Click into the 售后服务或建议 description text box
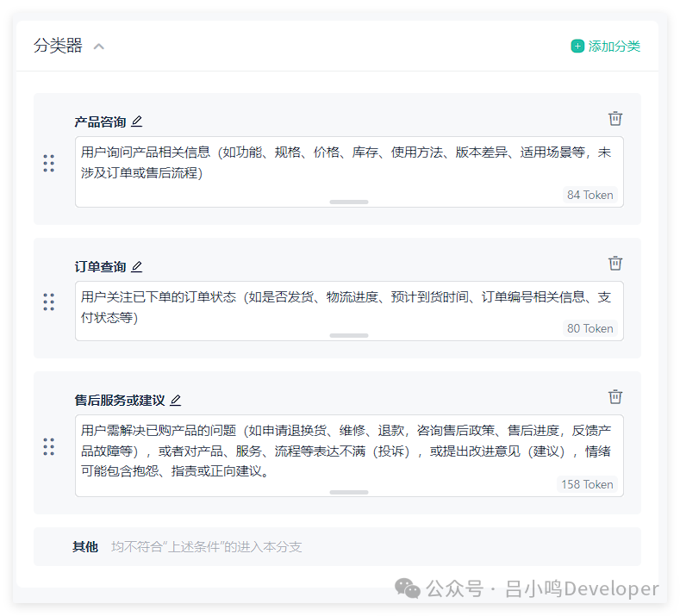The height and width of the screenshot is (616, 680). point(349,456)
